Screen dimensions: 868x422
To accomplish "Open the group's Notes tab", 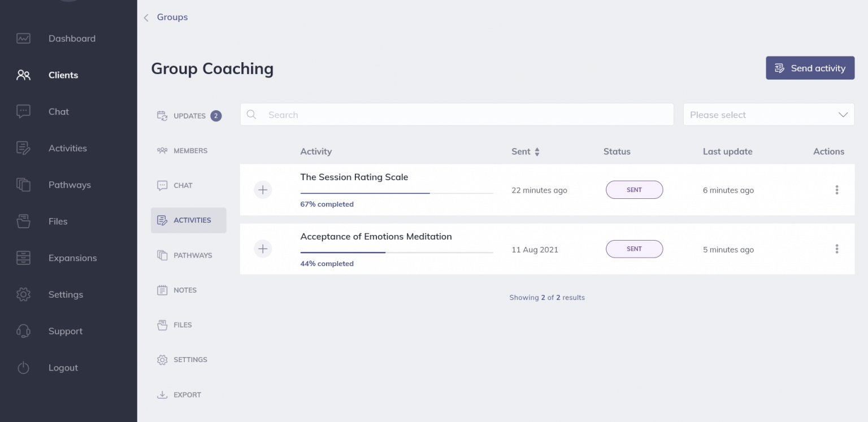I will pyautogui.click(x=184, y=290).
